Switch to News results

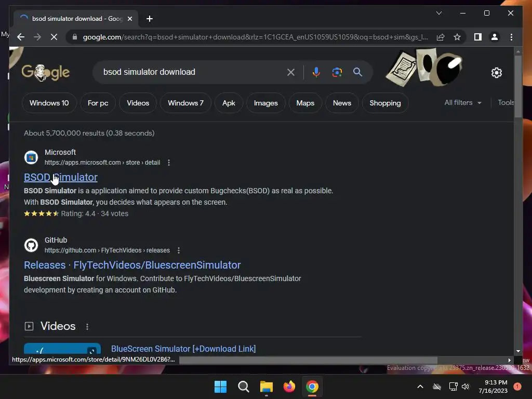click(342, 103)
